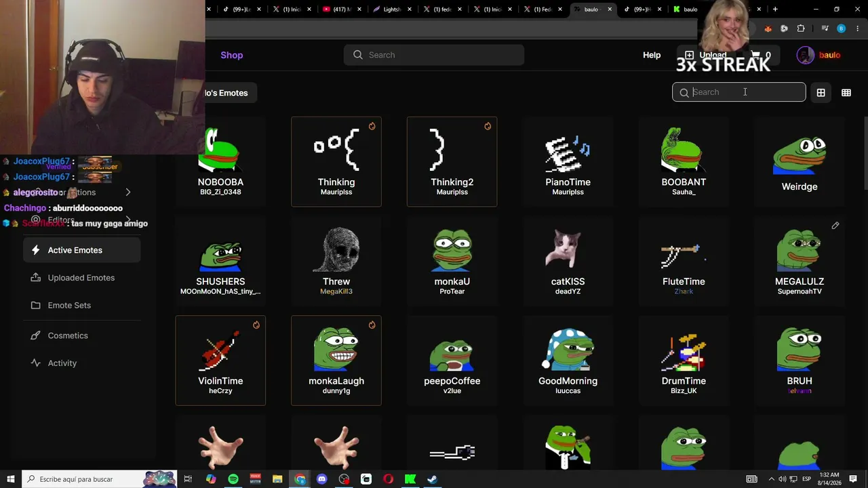This screenshot has height=488, width=868.
Task: Click the ESP language indicator
Action: pos(807,479)
